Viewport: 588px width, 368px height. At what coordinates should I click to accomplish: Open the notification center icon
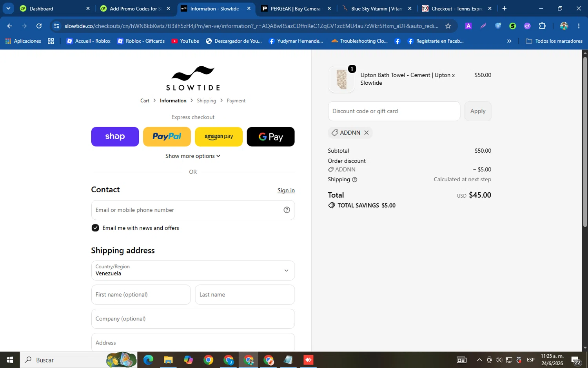coord(576,360)
